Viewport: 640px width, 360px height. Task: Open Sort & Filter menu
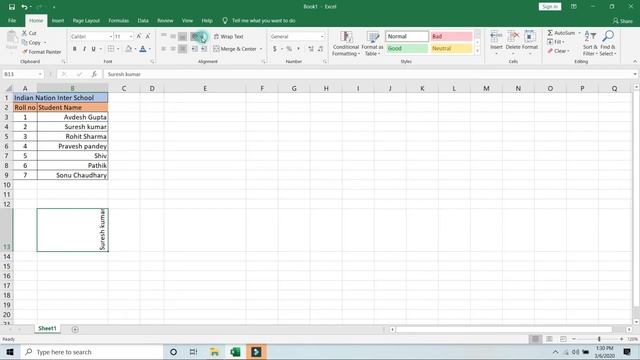[590, 43]
